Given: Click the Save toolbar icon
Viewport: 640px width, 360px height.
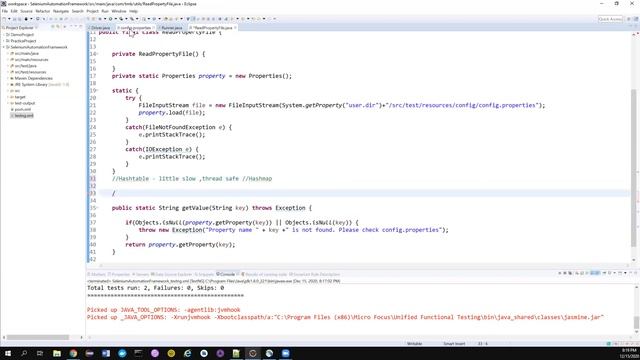Looking at the screenshot, I should [x=14, y=19].
